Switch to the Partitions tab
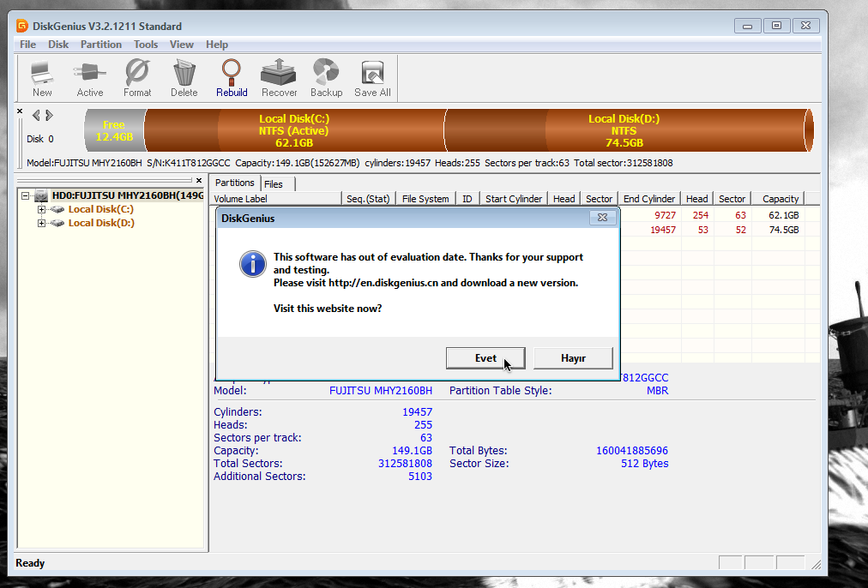Screen dimensions: 868x588 (235, 183)
